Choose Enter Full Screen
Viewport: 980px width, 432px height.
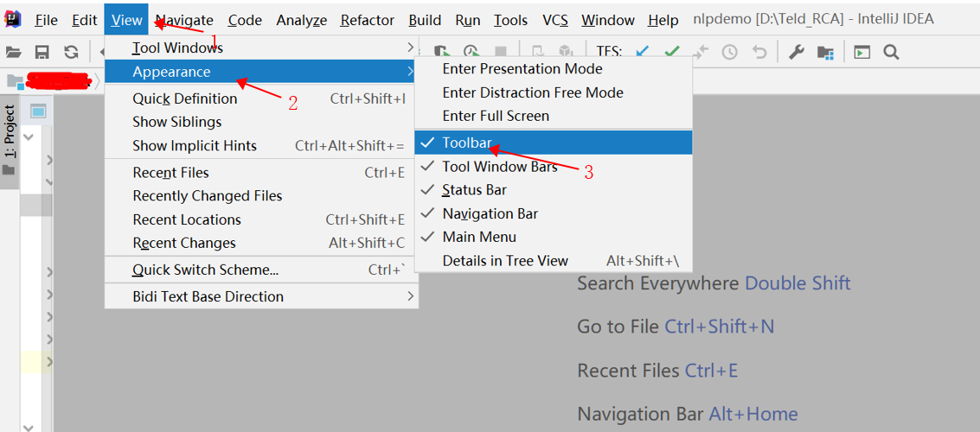click(x=553, y=116)
